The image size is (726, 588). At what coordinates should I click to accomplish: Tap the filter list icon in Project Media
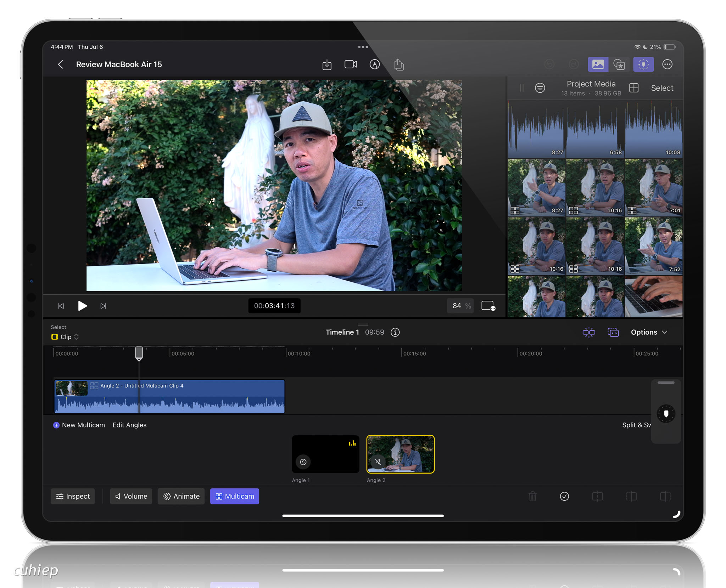540,88
